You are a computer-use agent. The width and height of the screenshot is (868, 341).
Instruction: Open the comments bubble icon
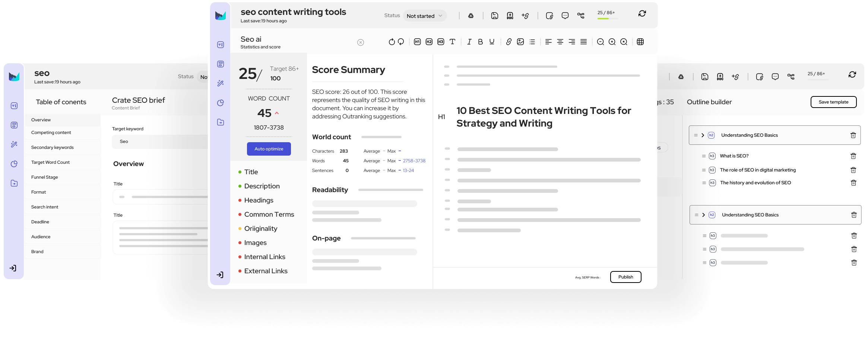pyautogui.click(x=565, y=15)
